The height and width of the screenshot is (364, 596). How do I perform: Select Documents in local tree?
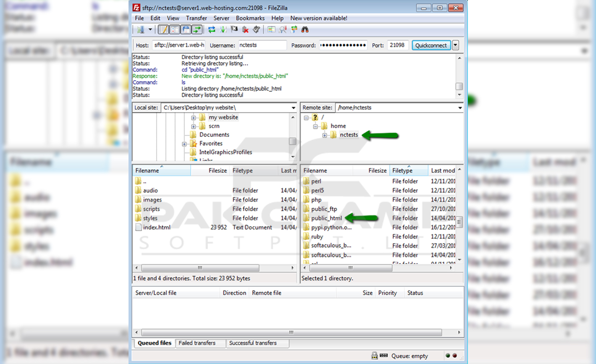tap(214, 135)
